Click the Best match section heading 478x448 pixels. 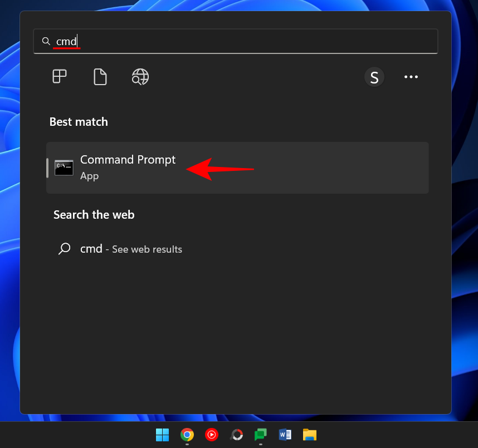click(x=79, y=122)
